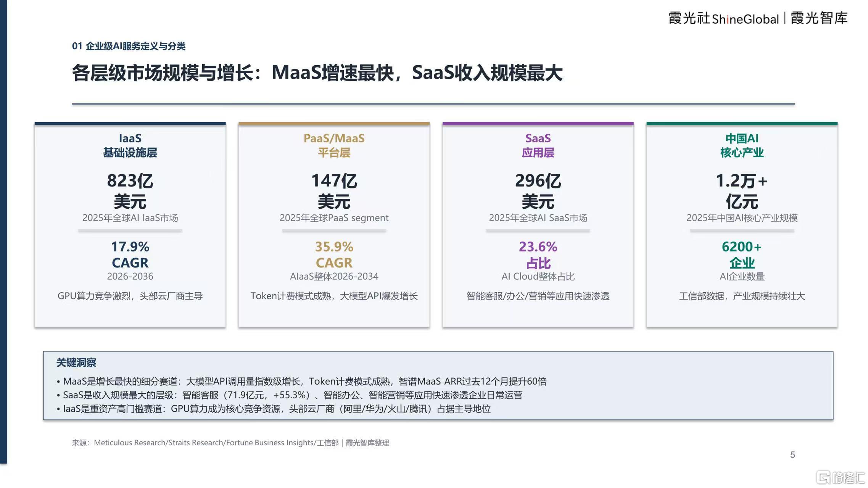The height and width of the screenshot is (488, 868).
Task: Click the 霞光智库 logo text
Action: 819,18
